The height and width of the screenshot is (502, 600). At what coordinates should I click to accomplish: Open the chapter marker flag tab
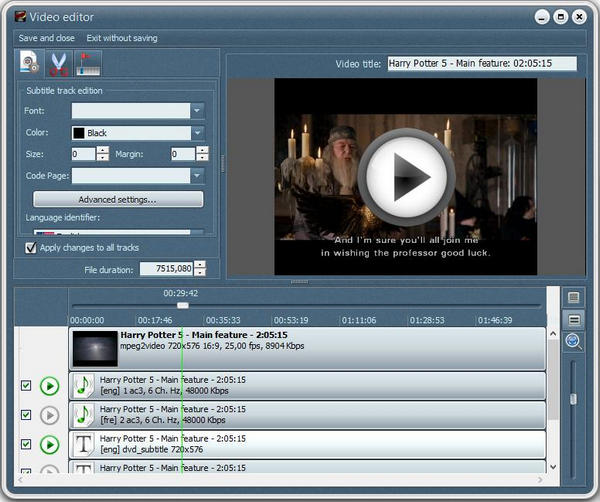click(x=88, y=64)
